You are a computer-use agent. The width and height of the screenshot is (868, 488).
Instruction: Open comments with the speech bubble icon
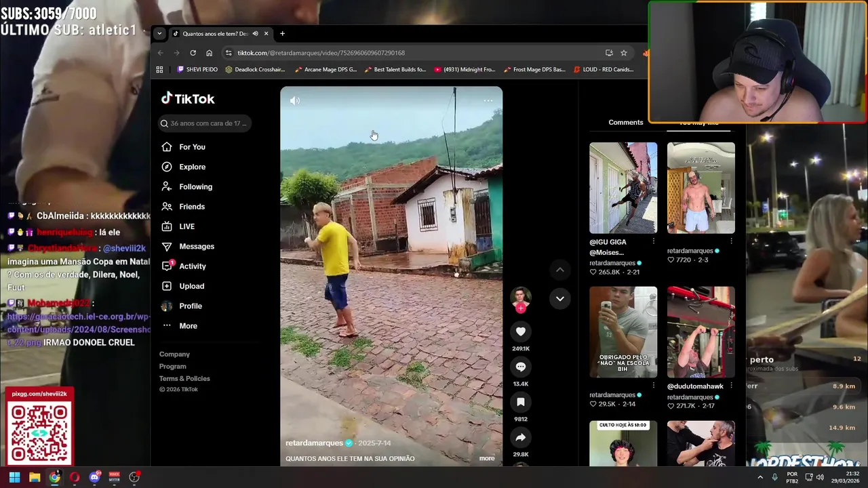click(x=521, y=367)
